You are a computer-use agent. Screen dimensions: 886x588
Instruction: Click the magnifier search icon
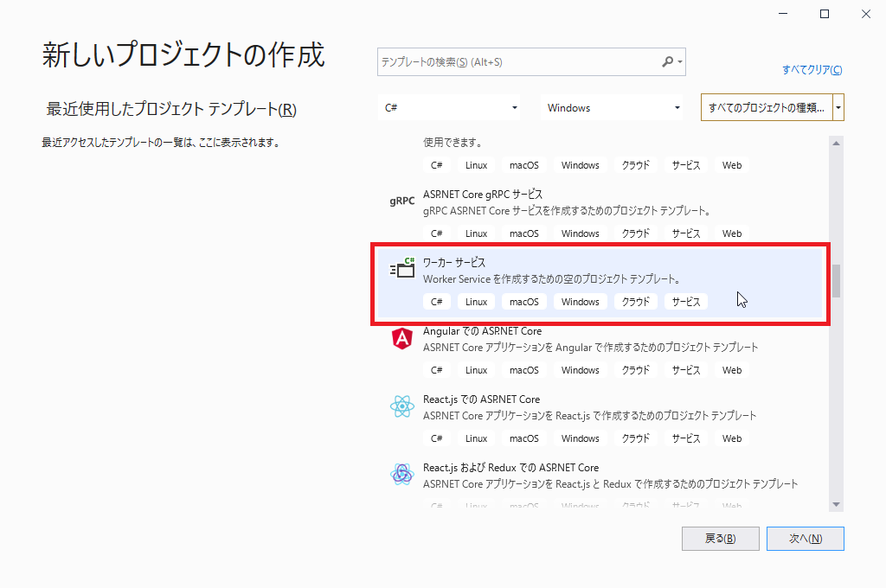coord(668,61)
